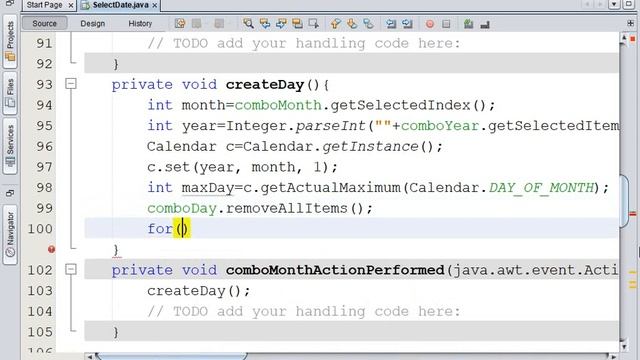Click the horizontal scrollbar thumb
640x360 pixels.
(171, 356)
